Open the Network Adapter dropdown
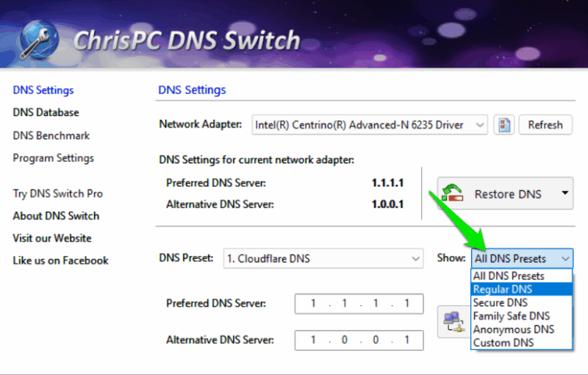Image resolution: width=588 pixels, height=375 pixels. (x=370, y=125)
